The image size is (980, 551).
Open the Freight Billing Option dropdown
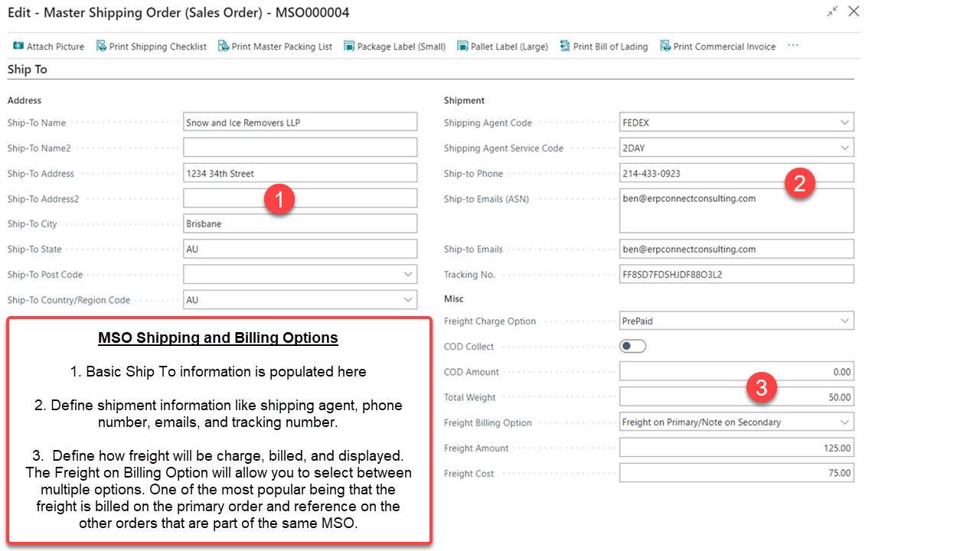[844, 422]
